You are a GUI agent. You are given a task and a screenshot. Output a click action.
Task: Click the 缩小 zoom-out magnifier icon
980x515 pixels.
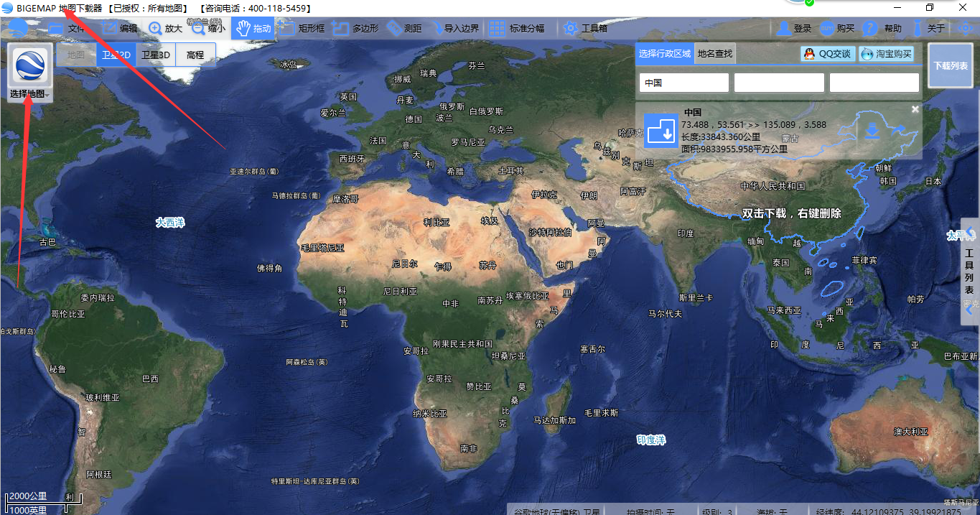pyautogui.click(x=199, y=29)
